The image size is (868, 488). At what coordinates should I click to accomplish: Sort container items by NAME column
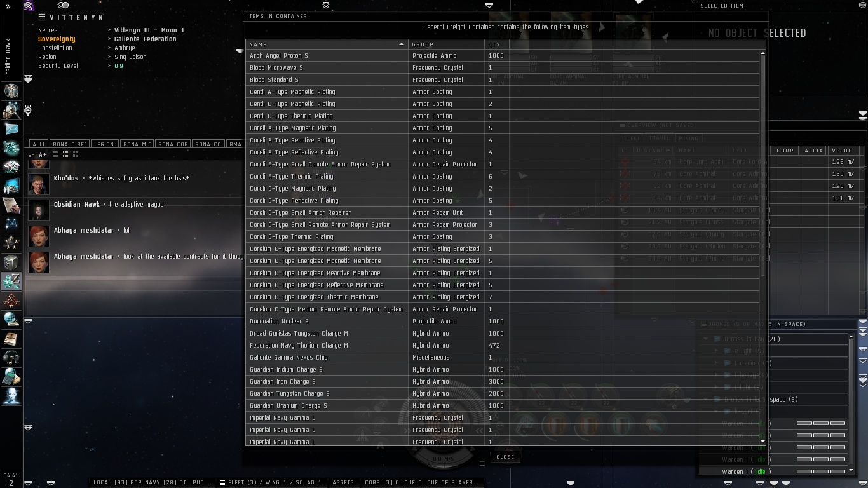click(x=327, y=44)
